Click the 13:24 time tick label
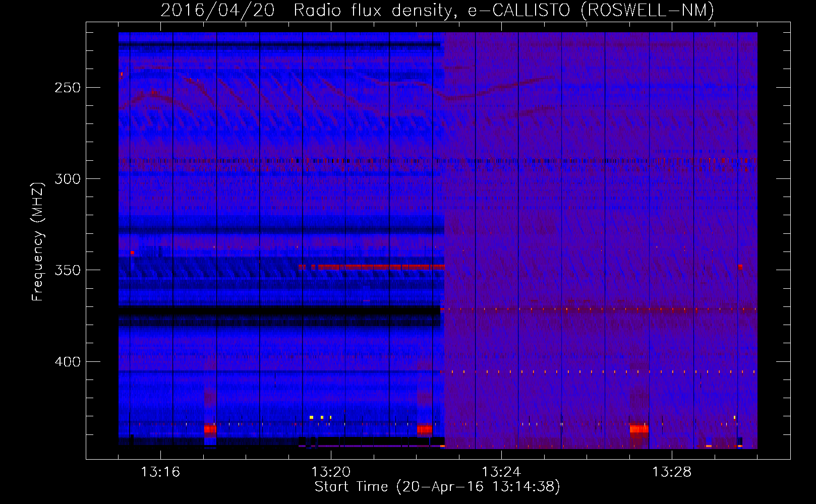The height and width of the screenshot is (504, 816). 501,472
